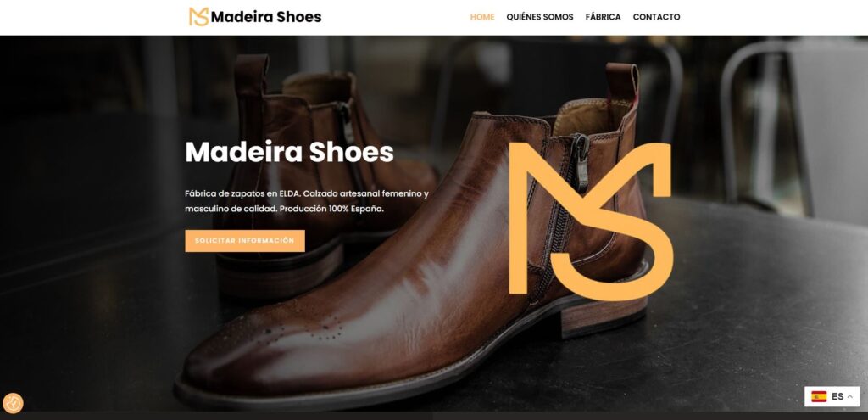Click the Fábrica de zapatos en ELDA paragraph
Viewport: 868px width, 420px height.
click(307, 202)
